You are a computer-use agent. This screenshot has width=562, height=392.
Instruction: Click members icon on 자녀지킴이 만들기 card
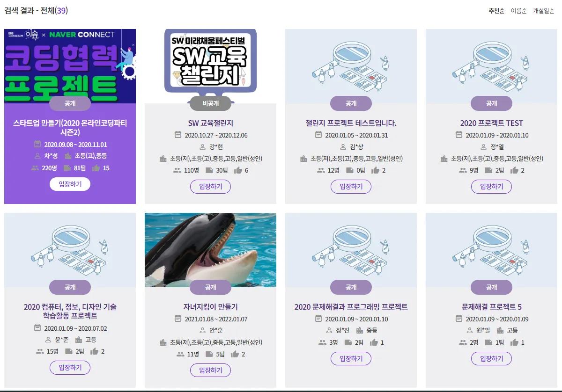point(180,354)
